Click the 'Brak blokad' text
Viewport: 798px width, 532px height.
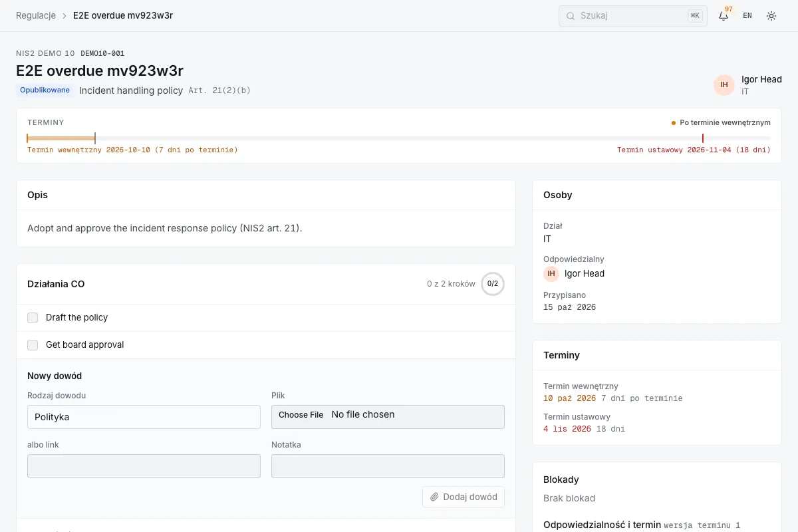coord(569,498)
